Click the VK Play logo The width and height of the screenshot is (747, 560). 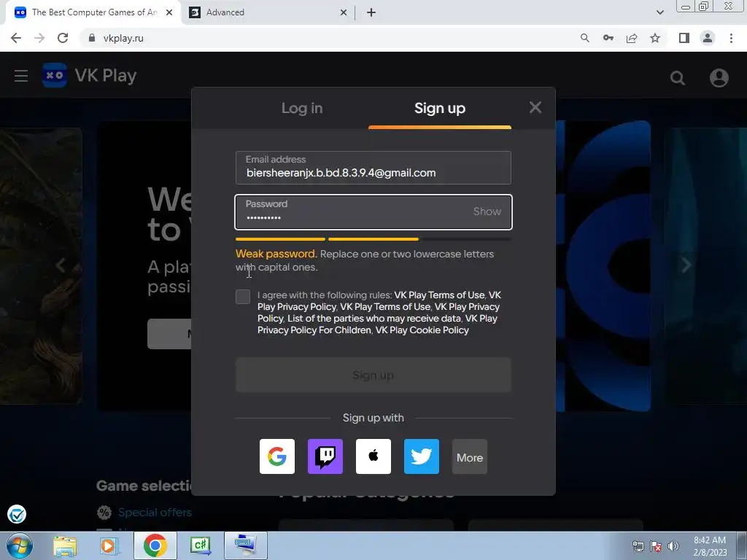coord(89,75)
